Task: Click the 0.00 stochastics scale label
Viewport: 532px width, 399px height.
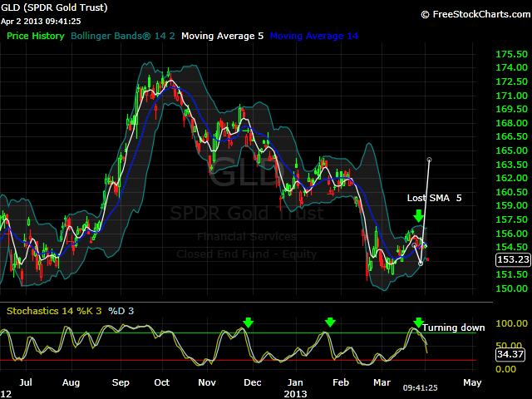Action: (505, 369)
